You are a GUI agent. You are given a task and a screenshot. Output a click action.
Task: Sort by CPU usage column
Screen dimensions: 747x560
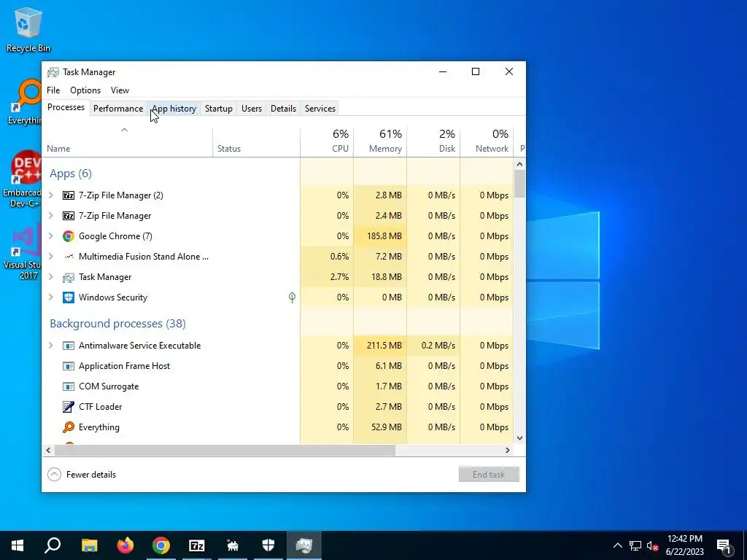pyautogui.click(x=327, y=142)
